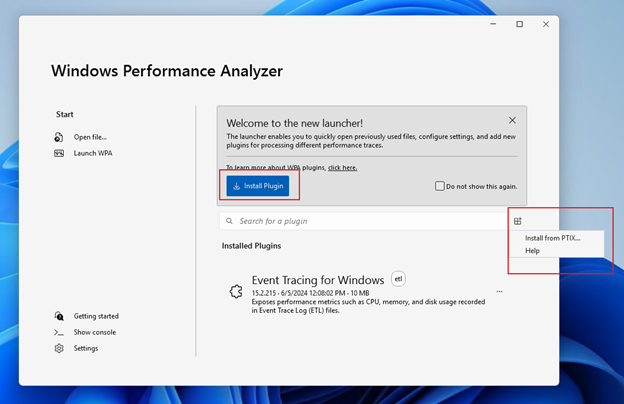Image resolution: width=624 pixels, height=404 pixels.
Task: Open the Getting started link
Action: (x=96, y=316)
